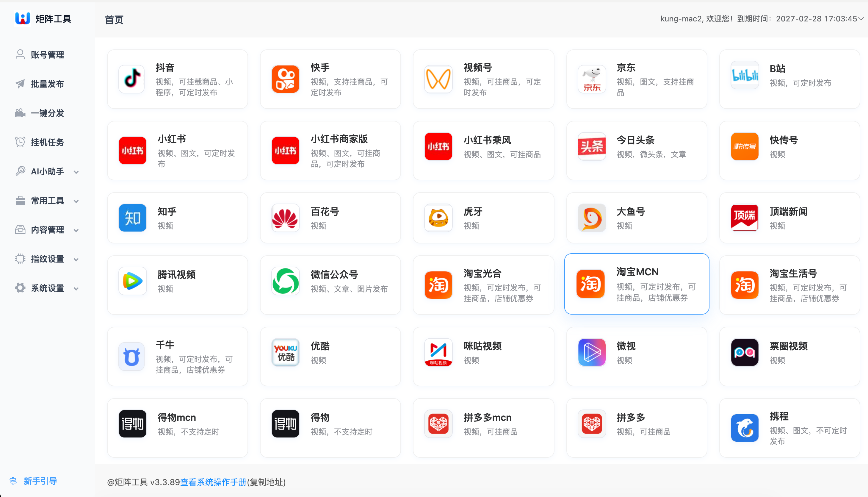Click the 淘宝生活号 orange 淘 icon

tap(745, 285)
